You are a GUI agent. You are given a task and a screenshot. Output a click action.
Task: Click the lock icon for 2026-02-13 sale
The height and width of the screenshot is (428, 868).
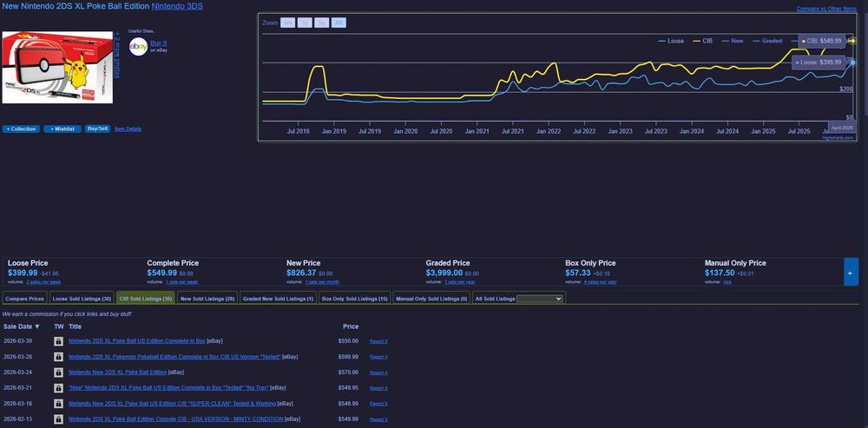click(58, 419)
